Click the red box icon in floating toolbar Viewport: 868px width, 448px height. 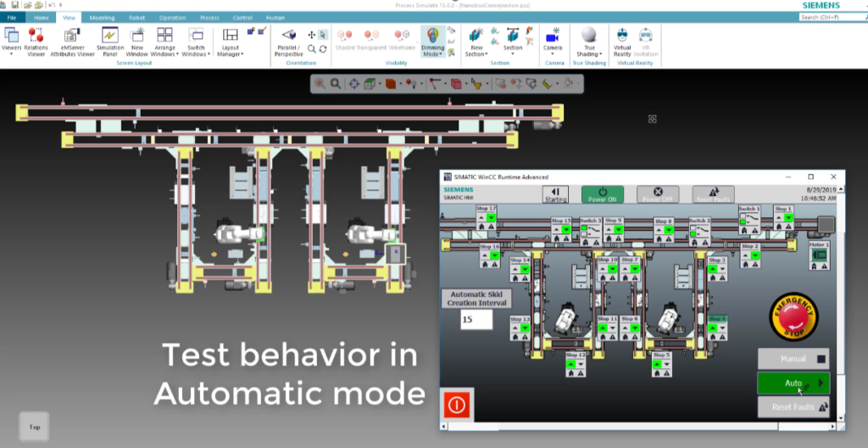[456, 84]
